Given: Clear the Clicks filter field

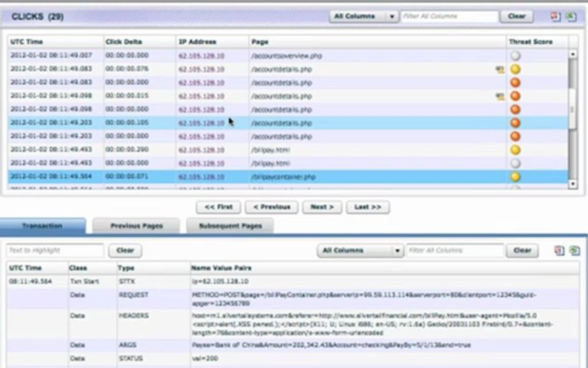Looking at the screenshot, I should point(517,16).
